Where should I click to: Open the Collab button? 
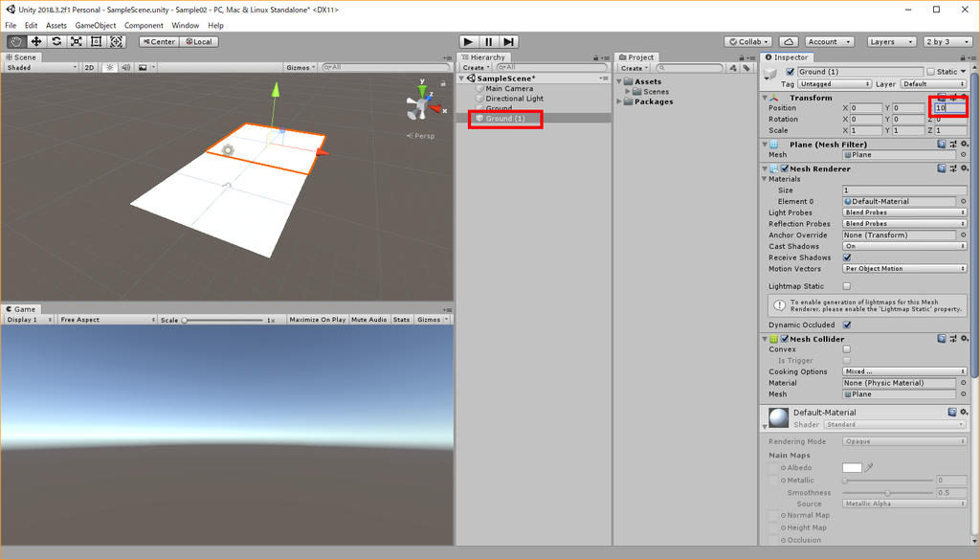[748, 42]
